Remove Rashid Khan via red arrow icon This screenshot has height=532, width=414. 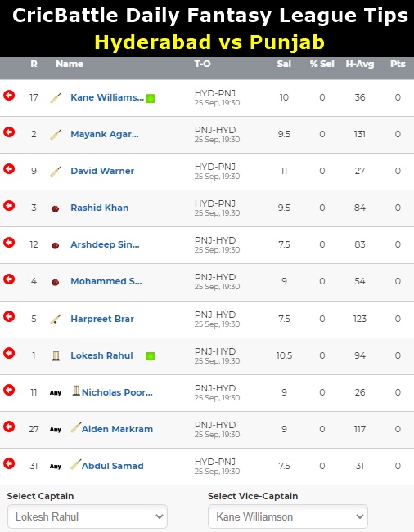pos(9,206)
